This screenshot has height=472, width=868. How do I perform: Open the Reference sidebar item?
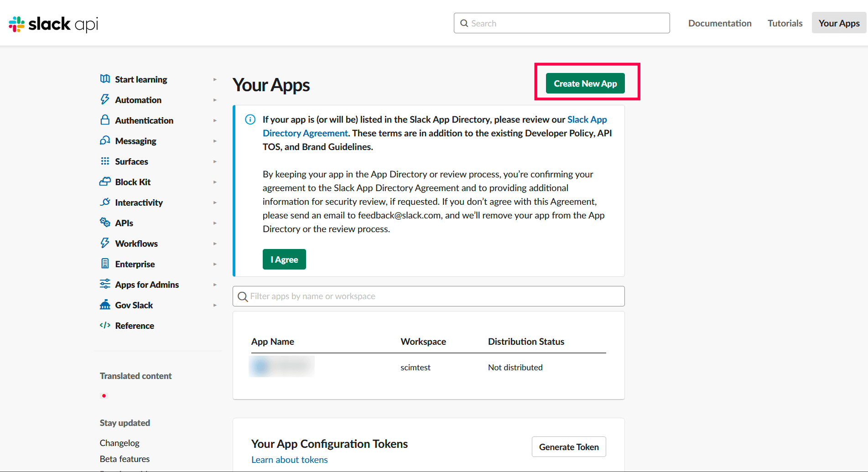coord(135,326)
